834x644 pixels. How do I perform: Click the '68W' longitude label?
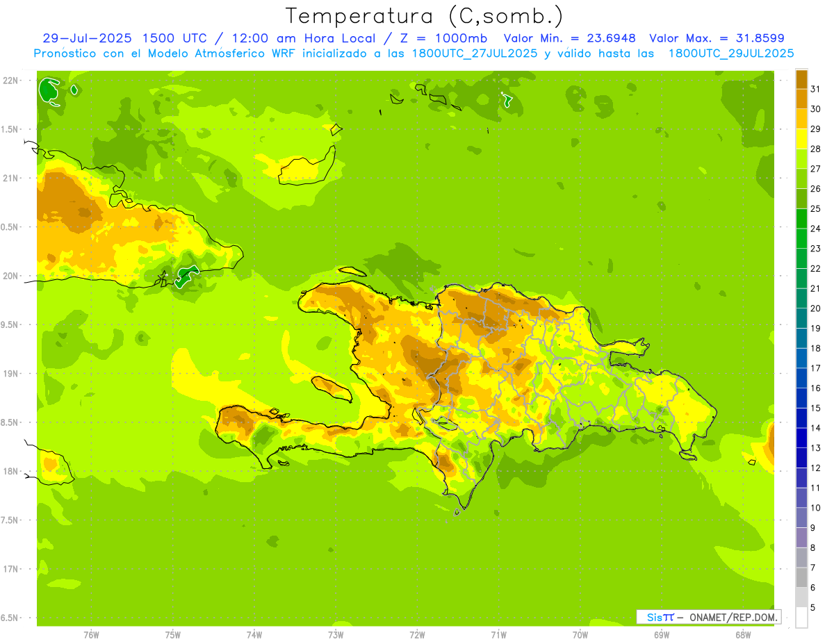coord(743,634)
